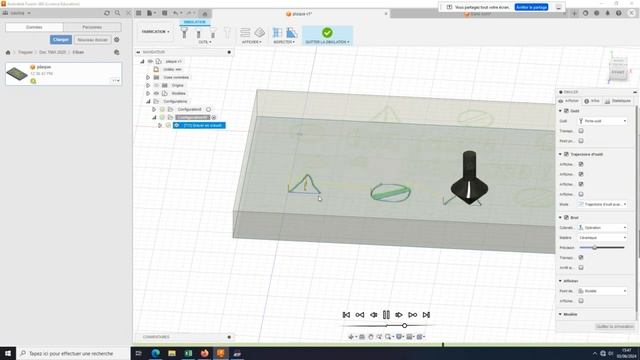Save the document
This screenshot has height=360, width=640.
[164, 13]
